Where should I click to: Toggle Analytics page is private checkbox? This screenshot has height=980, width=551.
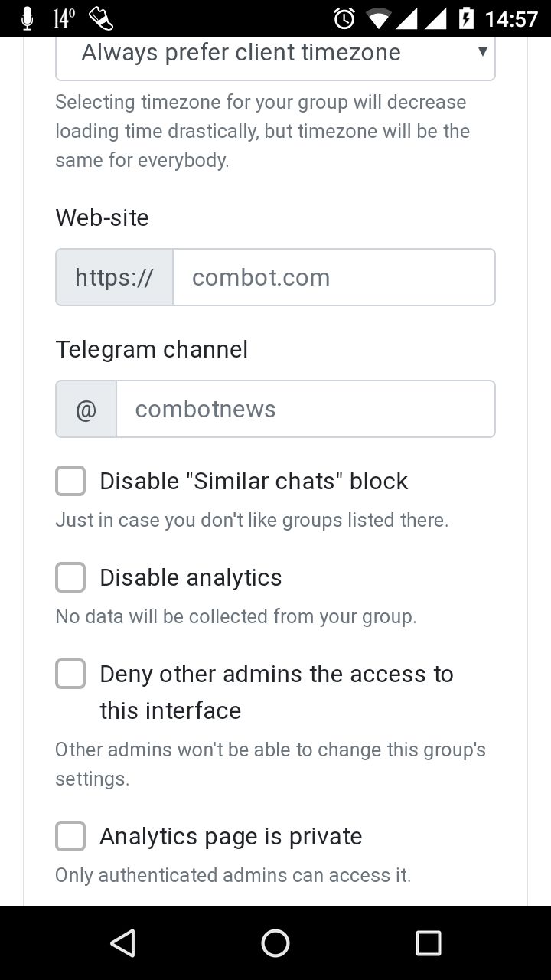70,837
